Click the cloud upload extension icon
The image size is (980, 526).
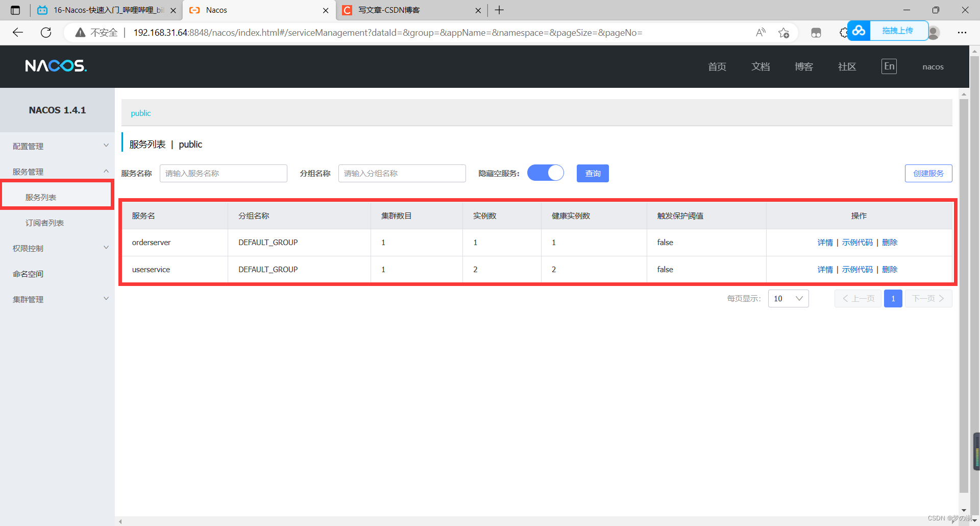click(x=859, y=31)
